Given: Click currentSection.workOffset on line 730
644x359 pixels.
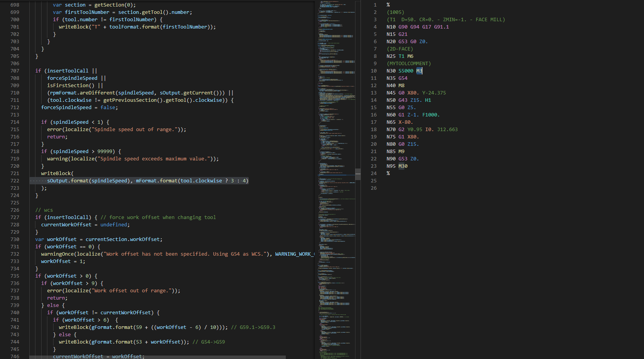Looking at the screenshot, I should (x=122, y=239).
